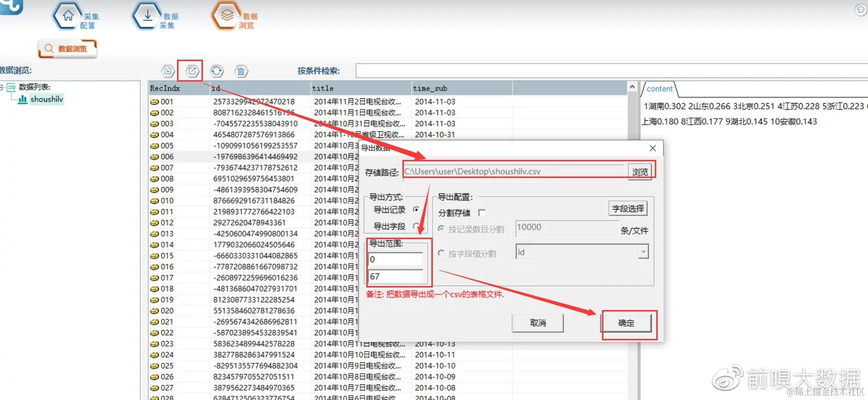
Task: Close the 导出数据 dialog
Action: [x=653, y=148]
